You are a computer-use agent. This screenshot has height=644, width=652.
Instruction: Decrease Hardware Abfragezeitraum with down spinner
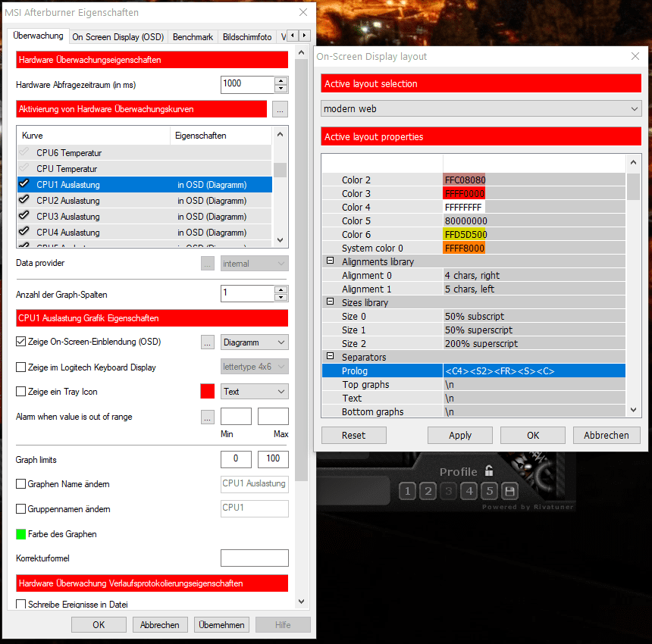281,89
